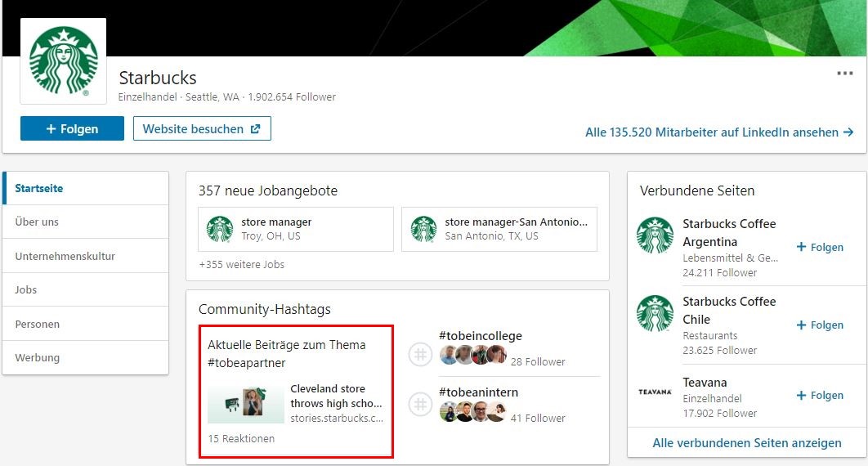This screenshot has height=466, width=868.
Task: Click follower avatars under #tobeincollege
Action: pyautogui.click(x=473, y=354)
